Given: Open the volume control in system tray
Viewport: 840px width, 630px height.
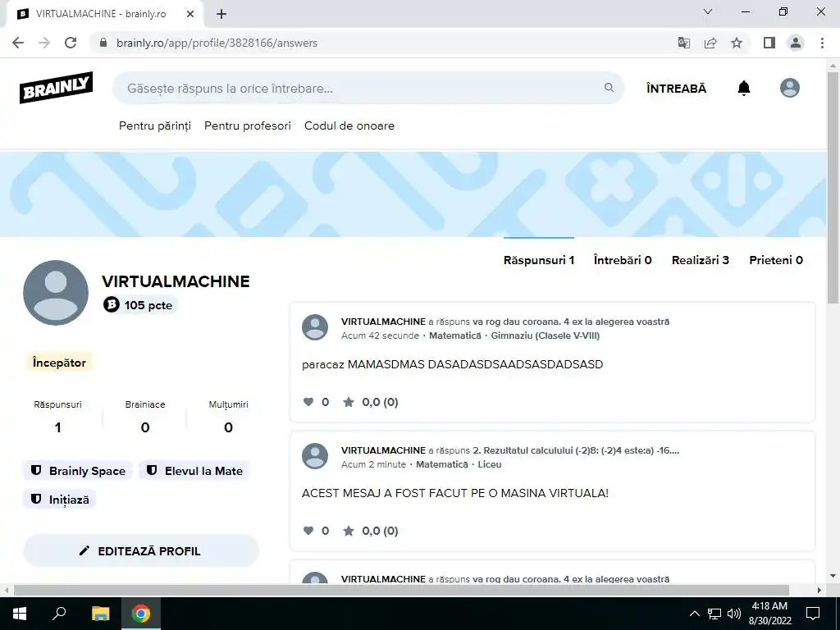Looking at the screenshot, I should coord(734,614).
